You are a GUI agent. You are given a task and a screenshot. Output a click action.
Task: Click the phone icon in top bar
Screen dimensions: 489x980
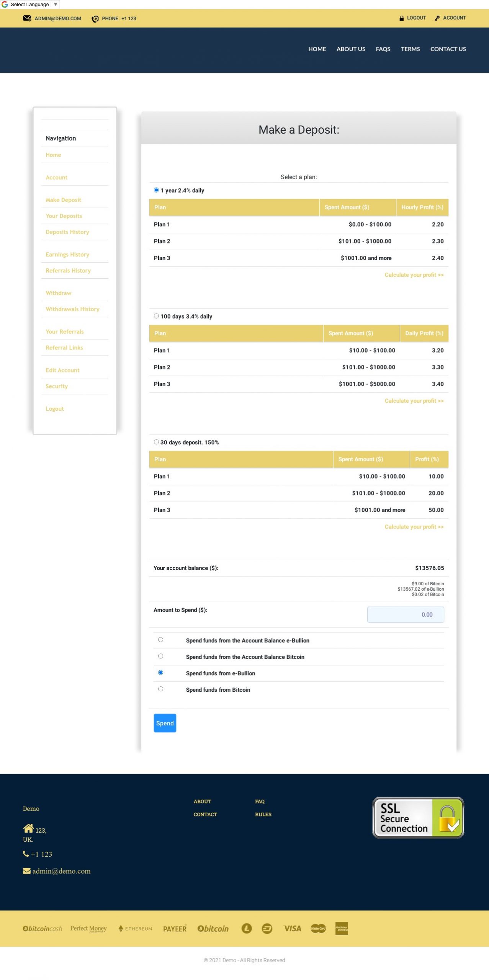(95, 19)
